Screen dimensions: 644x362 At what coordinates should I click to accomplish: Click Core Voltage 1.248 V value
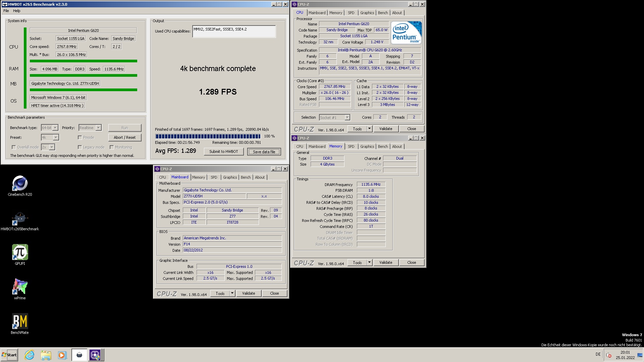377,42
